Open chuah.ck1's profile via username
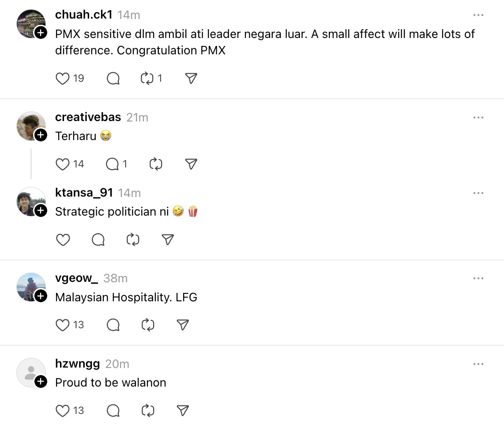The height and width of the screenshot is (425, 504). pyautogui.click(x=84, y=15)
